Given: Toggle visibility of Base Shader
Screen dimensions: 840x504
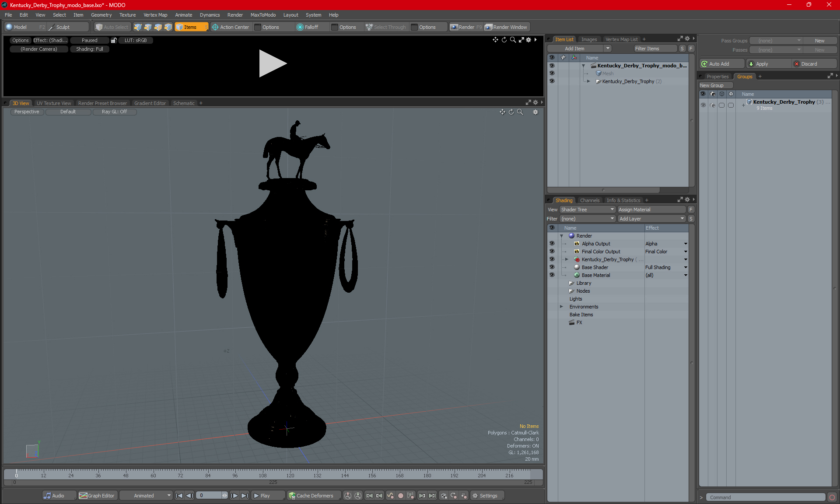Looking at the screenshot, I should coord(552,267).
